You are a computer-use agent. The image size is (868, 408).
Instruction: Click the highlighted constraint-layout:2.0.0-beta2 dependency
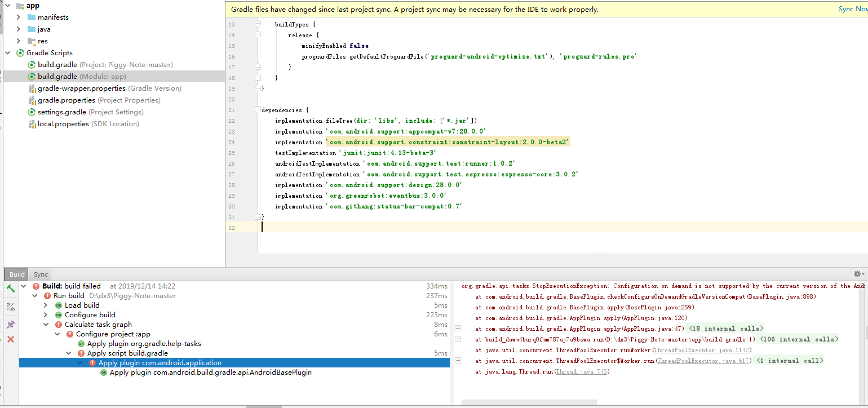click(448, 142)
